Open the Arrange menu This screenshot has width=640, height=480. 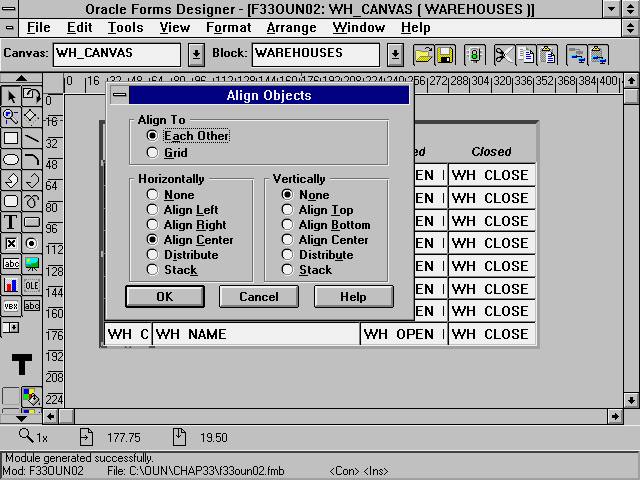[291, 28]
